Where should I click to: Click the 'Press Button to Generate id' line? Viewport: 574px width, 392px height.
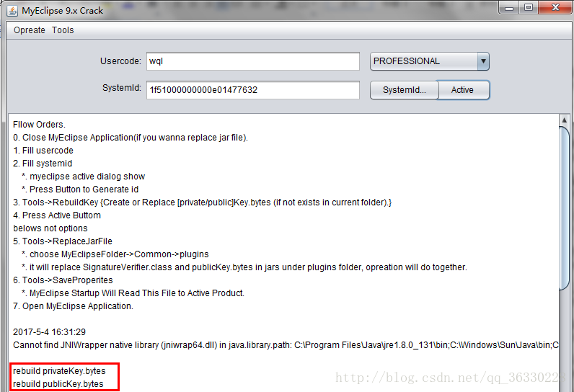click(x=80, y=190)
